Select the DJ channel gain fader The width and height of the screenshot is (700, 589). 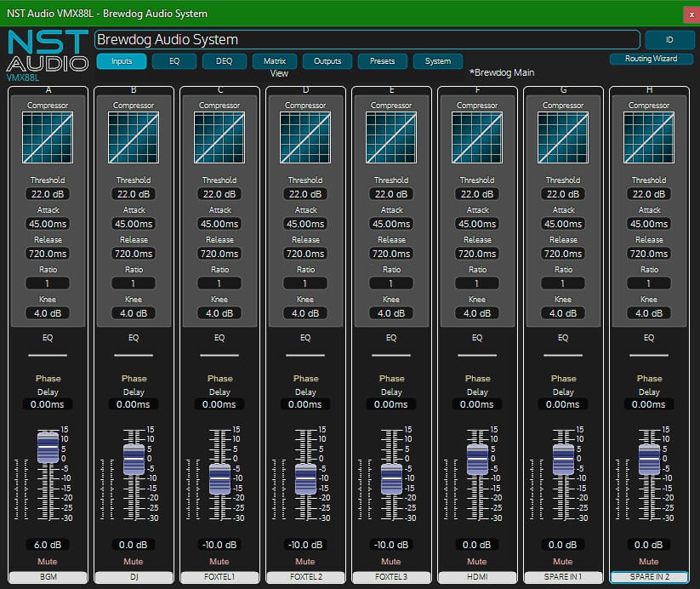(x=134, y=460)
